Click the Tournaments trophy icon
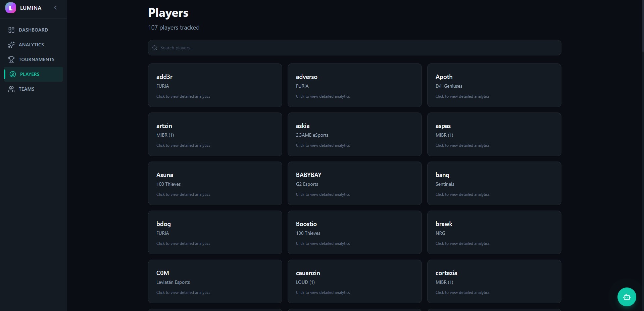 coord(11,59)
